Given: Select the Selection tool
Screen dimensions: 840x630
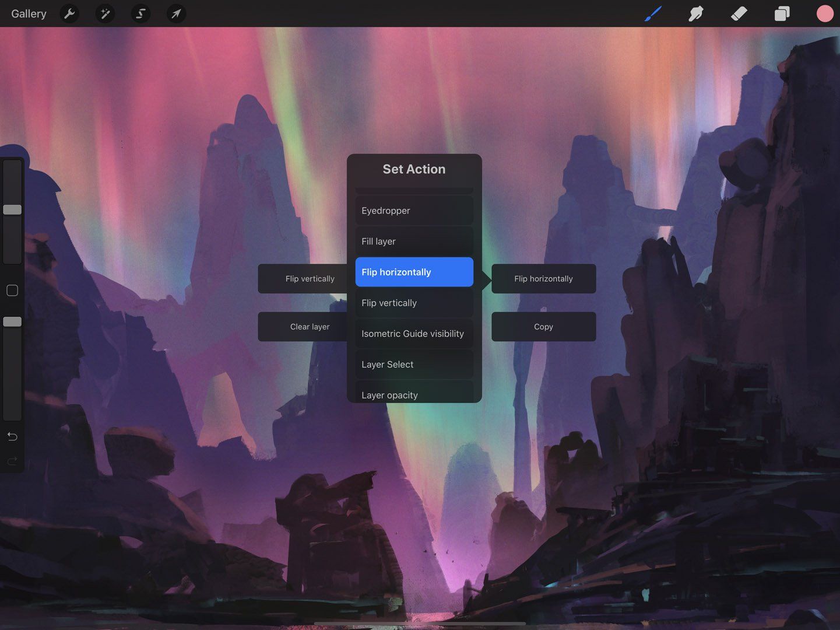Looking at the screenshot, I should [x=140, y=13].
